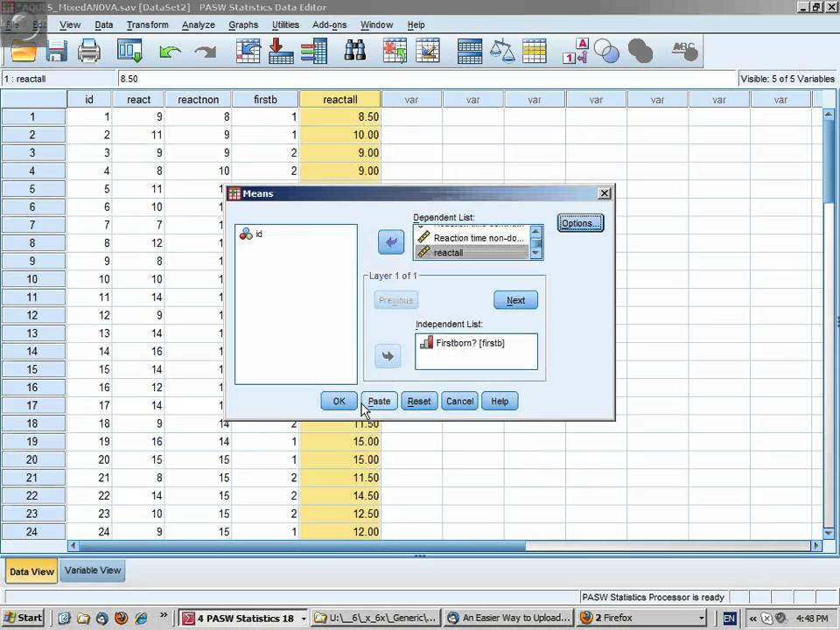Viewport: 840px width, 630px height.
Task: Switch to Variable View tab
Action: pyautogui.click(x=93, y=570)
